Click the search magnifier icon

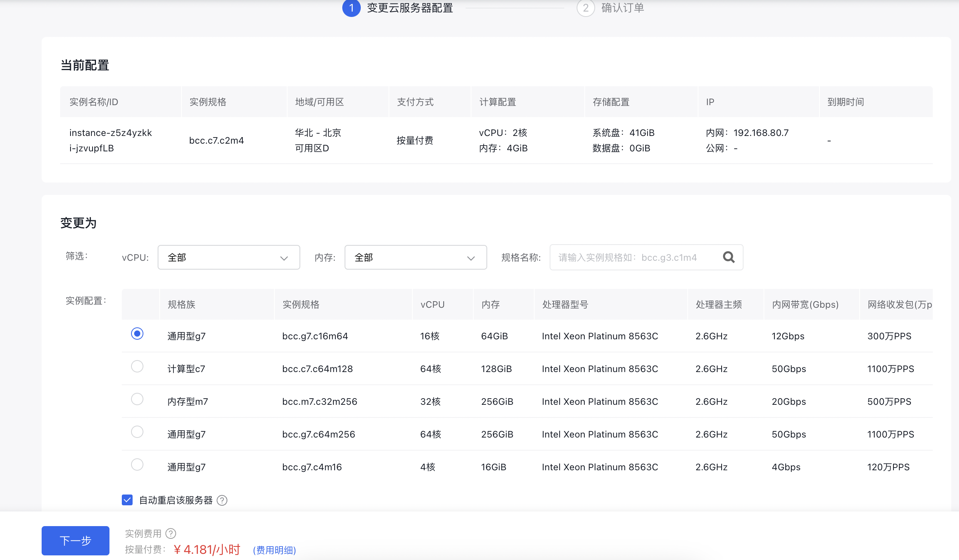(x=729, y=257)
